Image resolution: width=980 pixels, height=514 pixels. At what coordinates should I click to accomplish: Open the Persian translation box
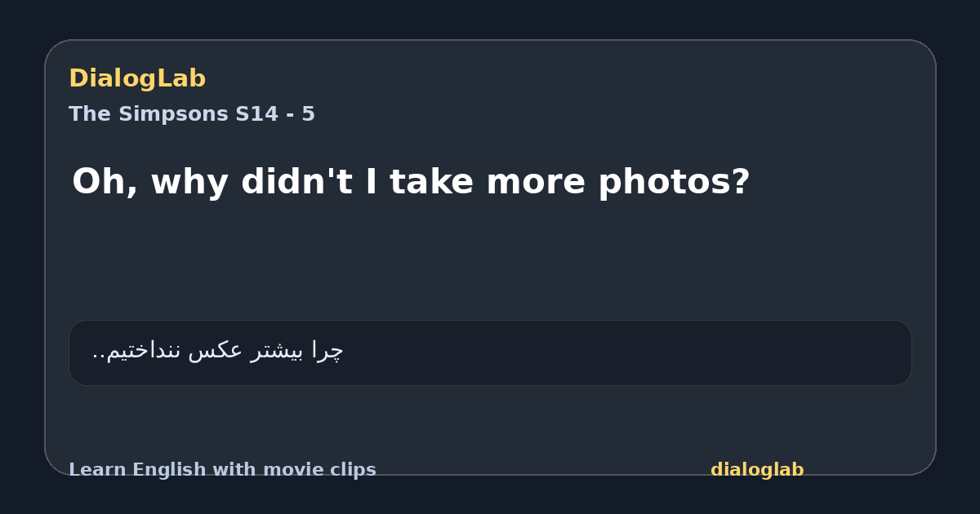[490, 352]
